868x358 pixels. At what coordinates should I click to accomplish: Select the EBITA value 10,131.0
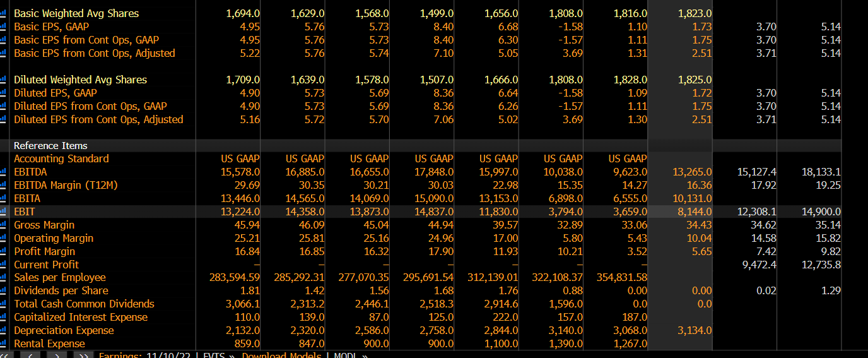[x=692, y=198]
